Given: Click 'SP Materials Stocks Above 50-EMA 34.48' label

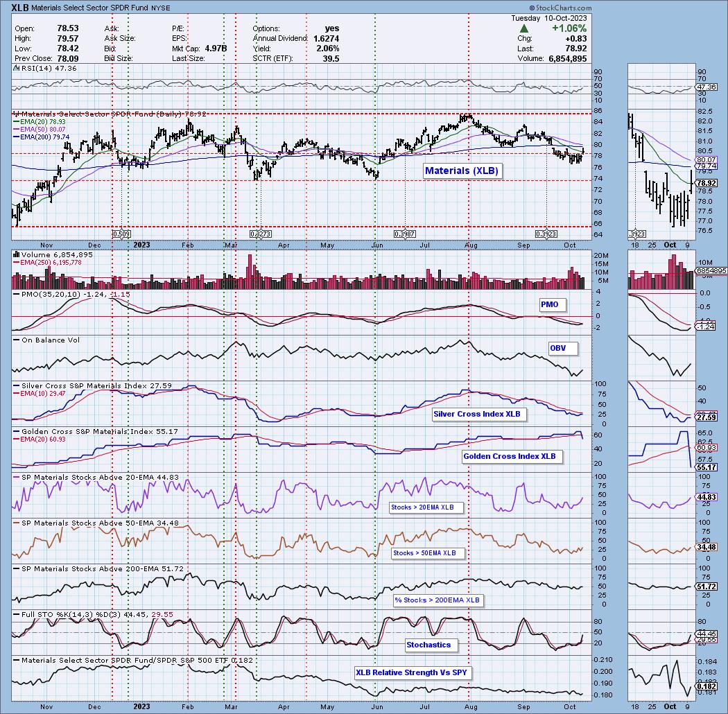Looking at the screenshot, I should click(x=96, y=523).
